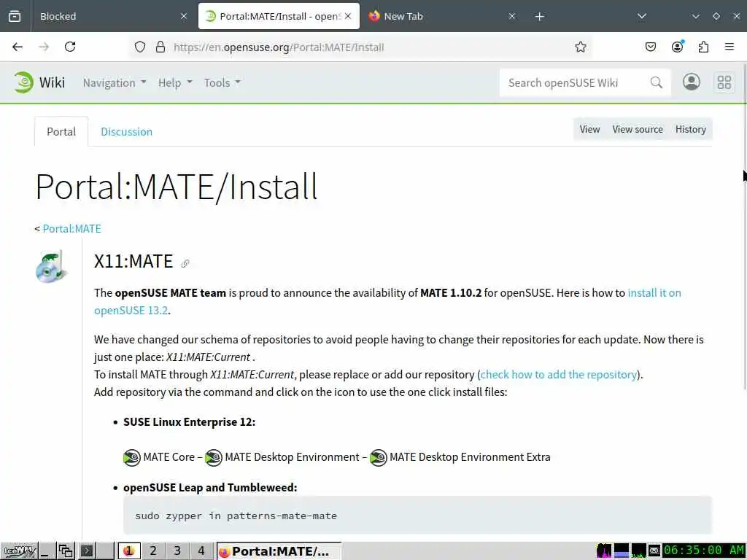Click the X11:MATE section anchor link icon
This screenshot has height=560, width=747.
point(185,263)
